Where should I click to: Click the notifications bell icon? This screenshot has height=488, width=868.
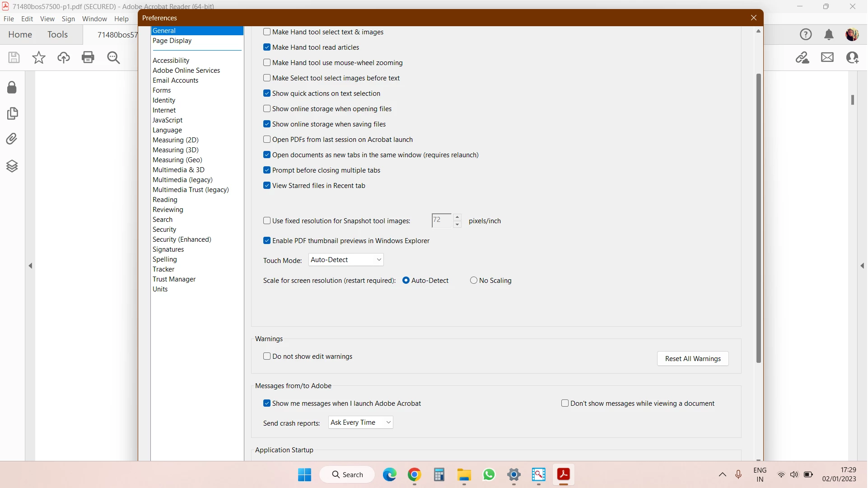point(829,35)
